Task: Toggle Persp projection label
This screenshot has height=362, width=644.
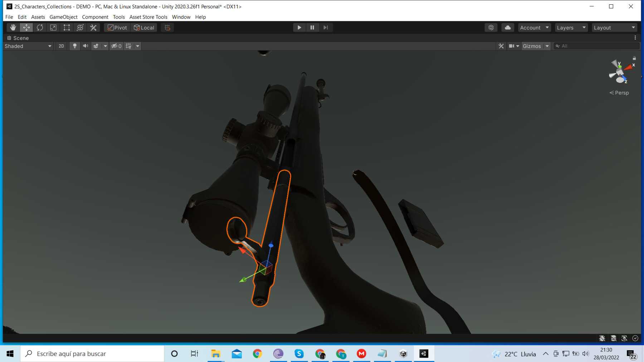Action: click(x=619, y=93)
